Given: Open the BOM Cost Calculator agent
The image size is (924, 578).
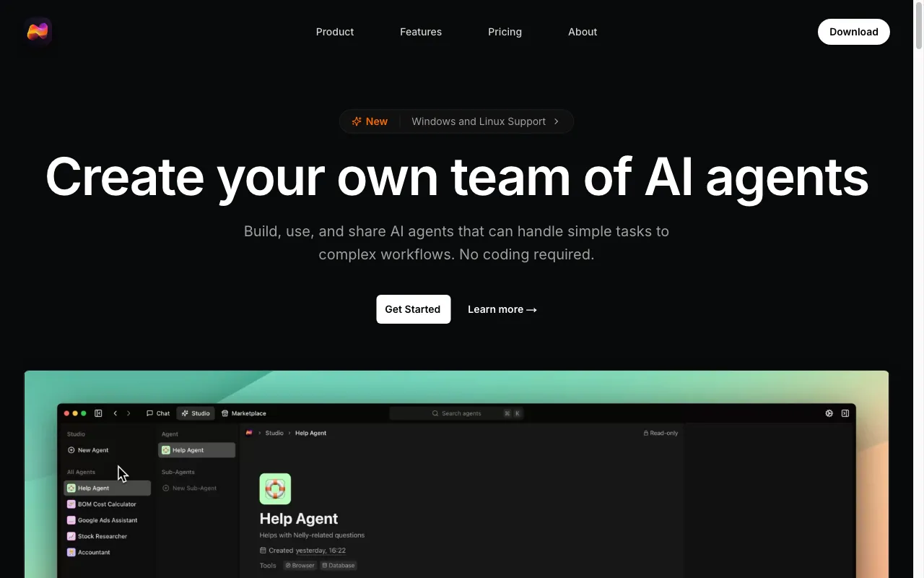Looking at the screenshot, I should coord(107,504).
